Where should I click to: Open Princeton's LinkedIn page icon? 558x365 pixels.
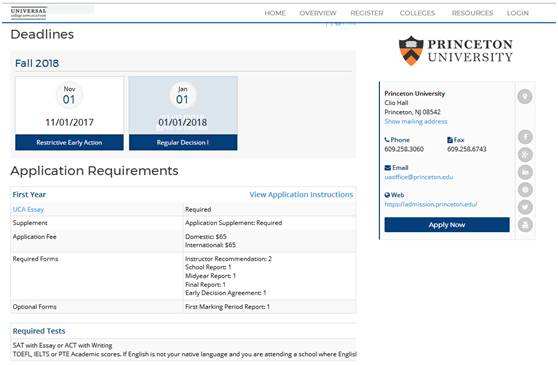pos(525,172)
